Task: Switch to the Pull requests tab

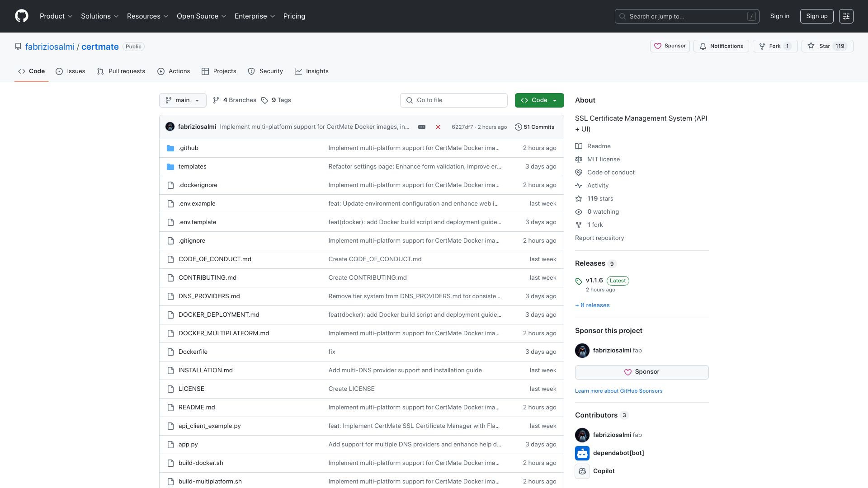Action: (x=121, y=71)
